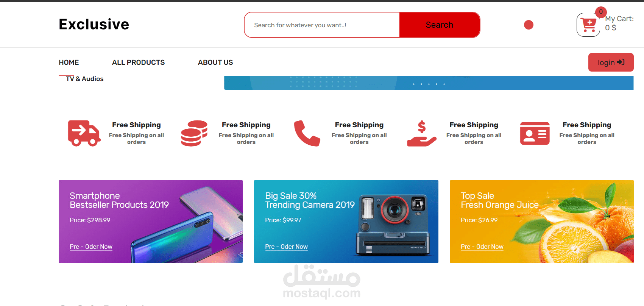This screenshot has width=644, height=306.
Task: Click the delivery truck shipping icon
Action: coord(84,133)
